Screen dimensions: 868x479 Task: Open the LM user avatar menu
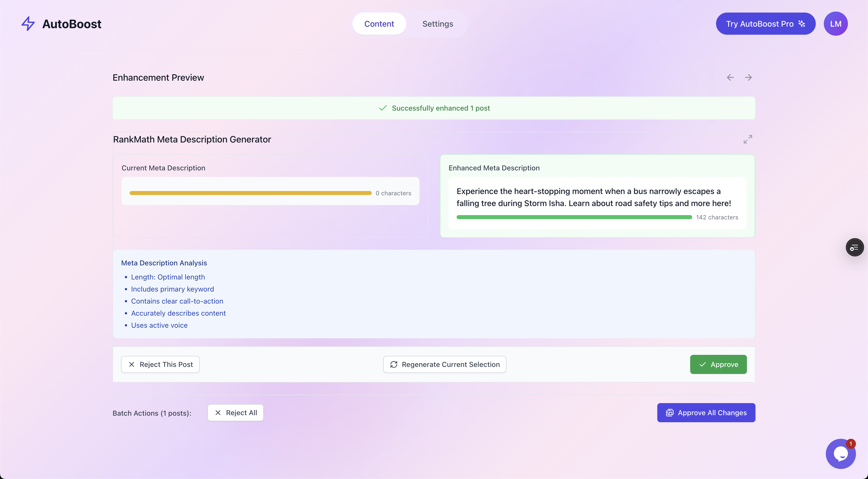tap(836, 24)
